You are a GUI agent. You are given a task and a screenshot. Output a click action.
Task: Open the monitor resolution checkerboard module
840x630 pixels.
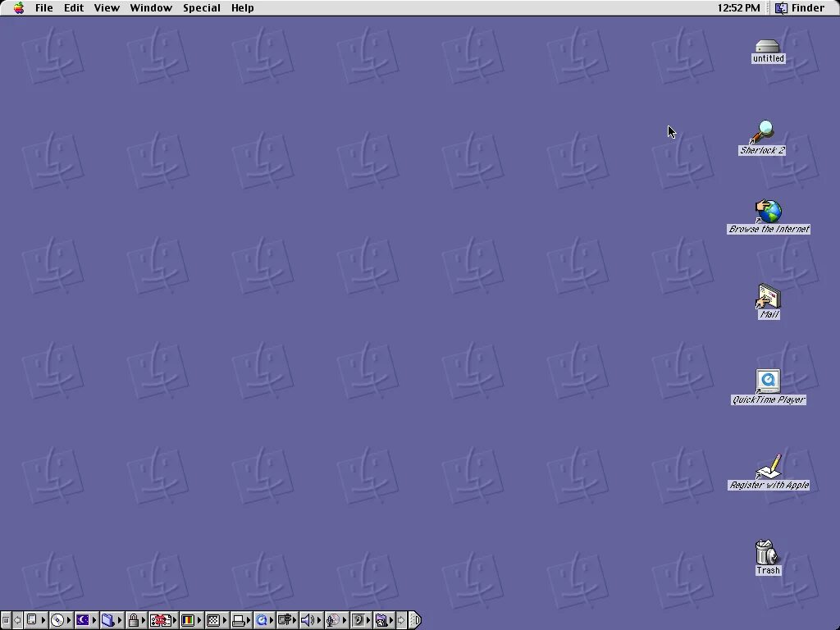217,620
